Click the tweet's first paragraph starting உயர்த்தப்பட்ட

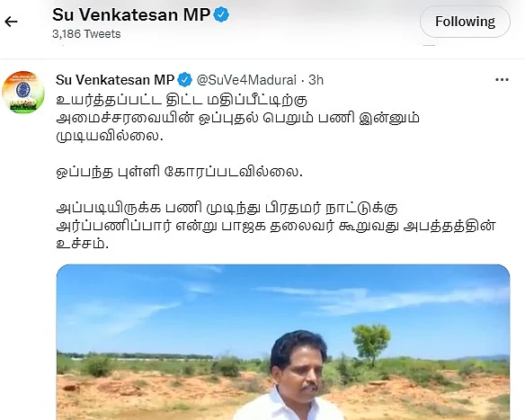pyautogui.click(x=237, y=118)
